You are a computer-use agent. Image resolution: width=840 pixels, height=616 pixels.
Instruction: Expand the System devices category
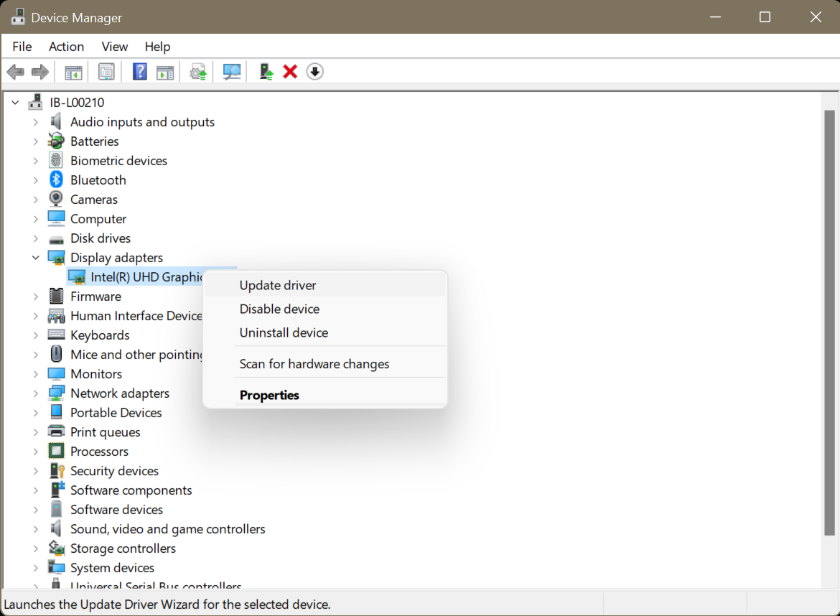tap(35, 568)
